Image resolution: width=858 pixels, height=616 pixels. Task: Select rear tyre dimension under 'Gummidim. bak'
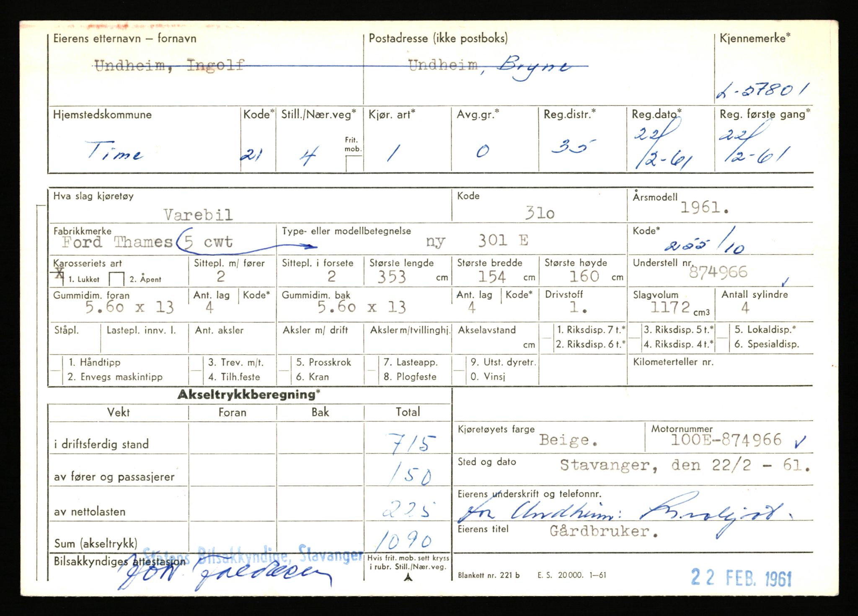click(x=362, y=307)
